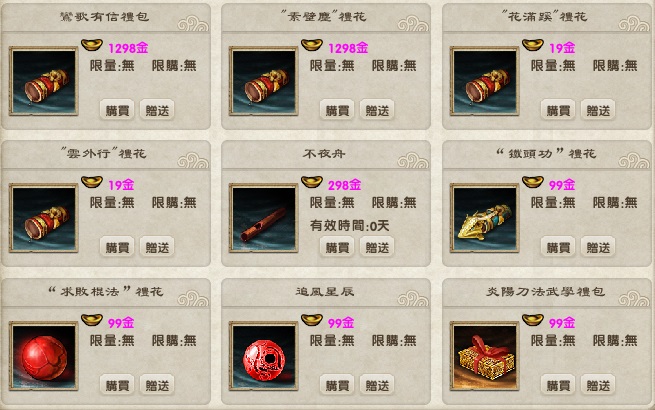Buy the 不夜舟 item
Viewport: 655px width, 410px height.
(x=337, y=247)
